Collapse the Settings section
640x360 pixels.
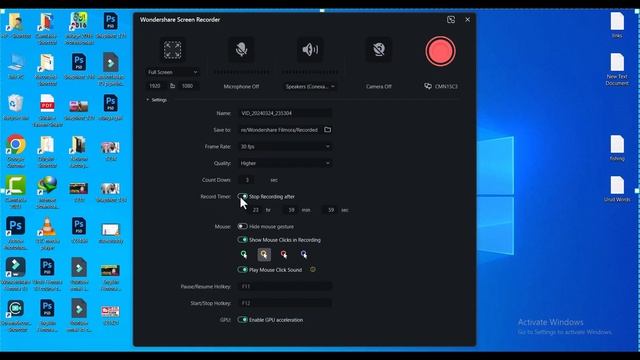coord(156,100)
